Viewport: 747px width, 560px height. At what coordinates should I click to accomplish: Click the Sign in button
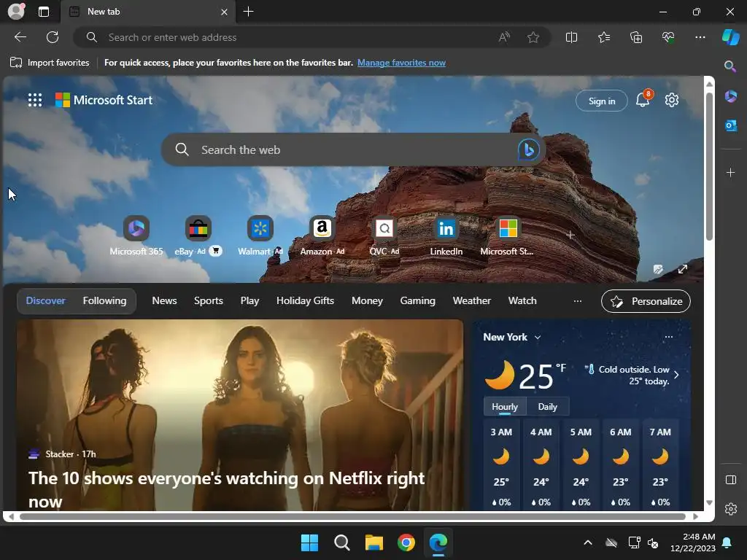[601, 101]
